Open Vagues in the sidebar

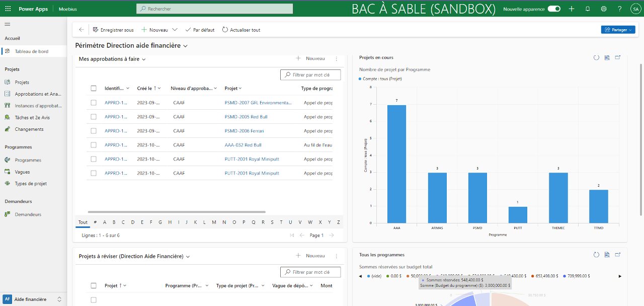34,172
